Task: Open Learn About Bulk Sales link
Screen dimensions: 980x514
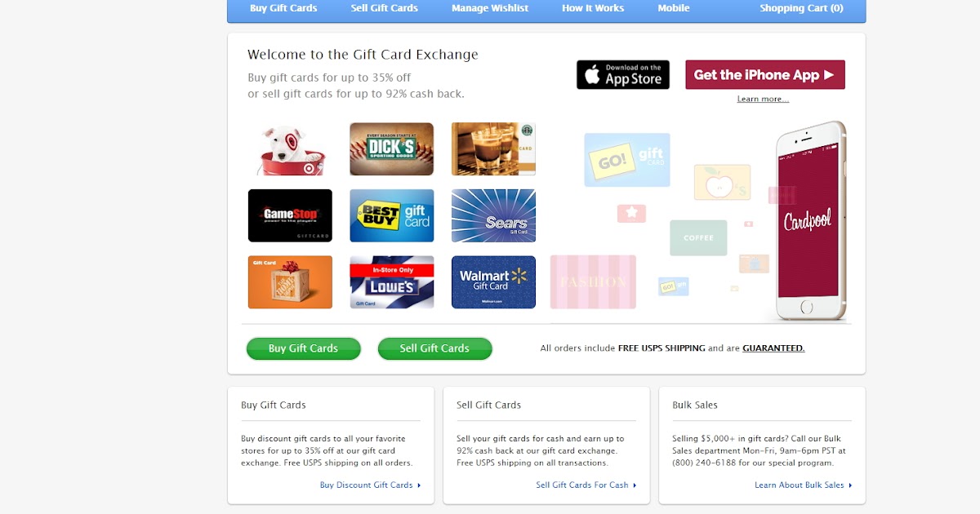Action: click(804, 485)
